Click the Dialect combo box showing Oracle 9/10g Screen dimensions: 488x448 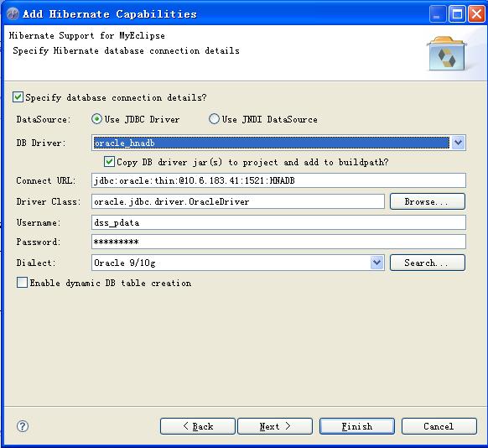coord(238,263)
